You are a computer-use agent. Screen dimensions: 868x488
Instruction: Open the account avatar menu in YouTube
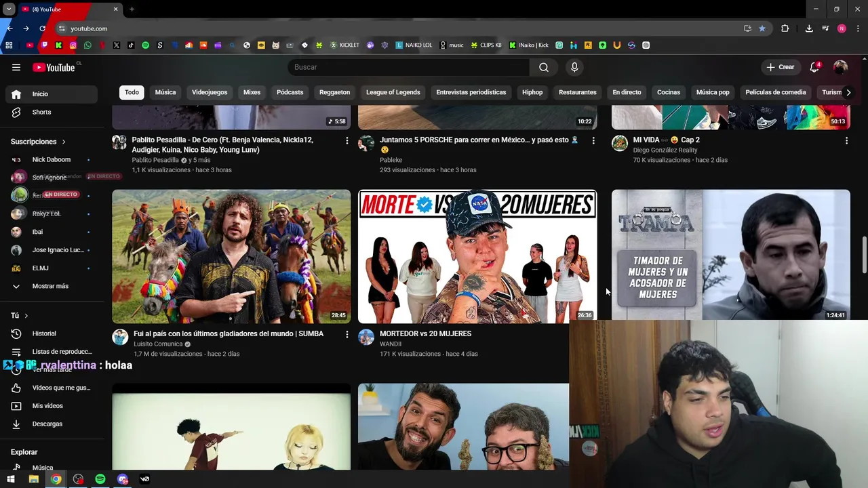pos(840,67)
